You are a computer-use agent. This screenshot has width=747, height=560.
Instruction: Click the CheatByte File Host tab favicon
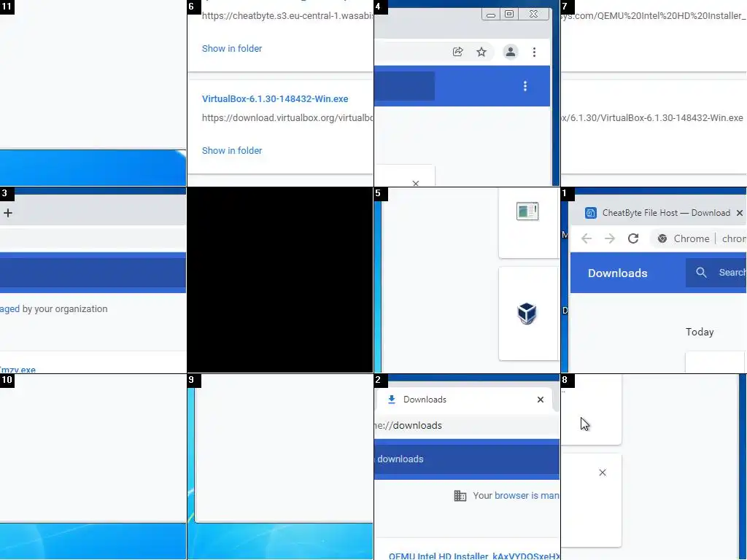click(591, 213)
